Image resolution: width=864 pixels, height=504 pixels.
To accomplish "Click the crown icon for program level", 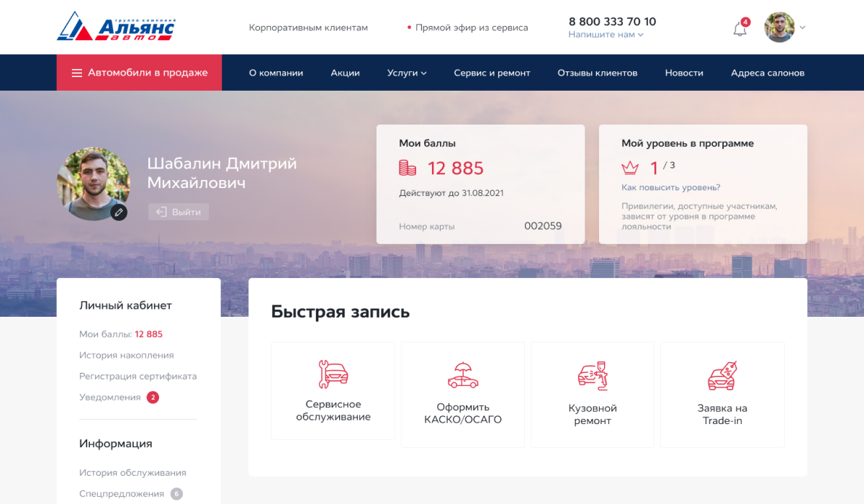I will [630, 168].
